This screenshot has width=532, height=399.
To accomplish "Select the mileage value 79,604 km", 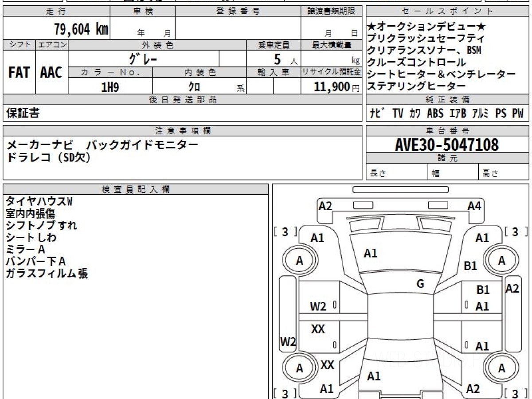I will pos(81,29).
